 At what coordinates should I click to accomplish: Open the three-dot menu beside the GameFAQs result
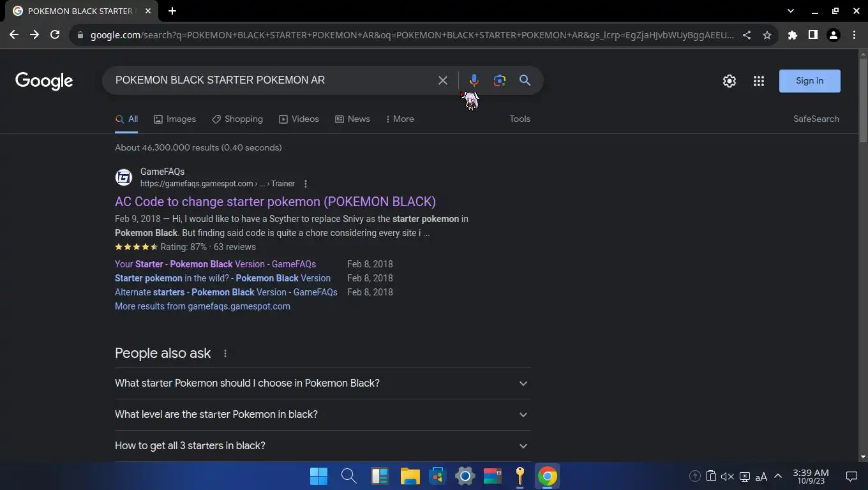pos(306,184)
